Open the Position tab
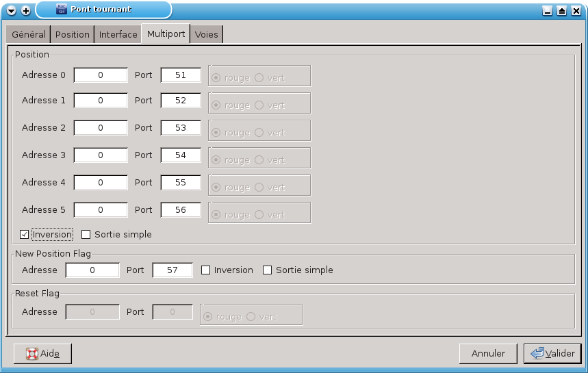This screenshot has height=373, width=588. point(73,34)
